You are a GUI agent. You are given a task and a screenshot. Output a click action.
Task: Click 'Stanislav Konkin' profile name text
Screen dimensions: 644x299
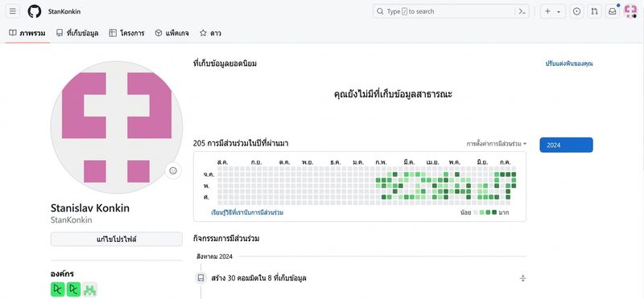90,208
